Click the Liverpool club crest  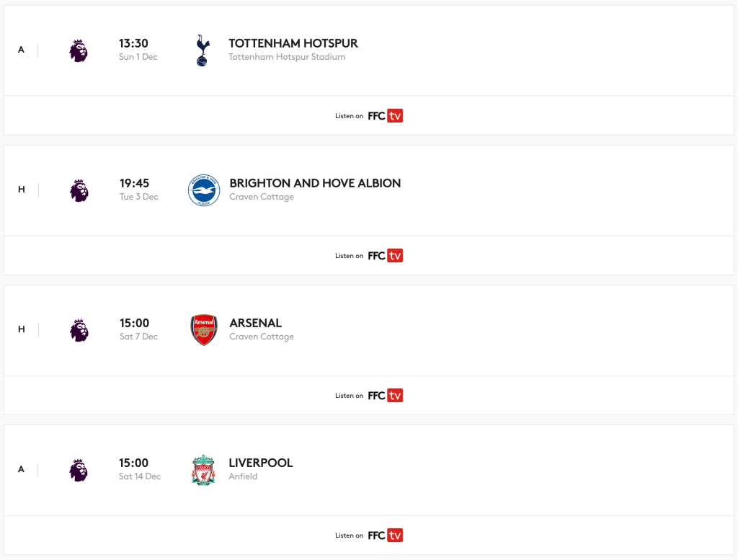(203, 470)
